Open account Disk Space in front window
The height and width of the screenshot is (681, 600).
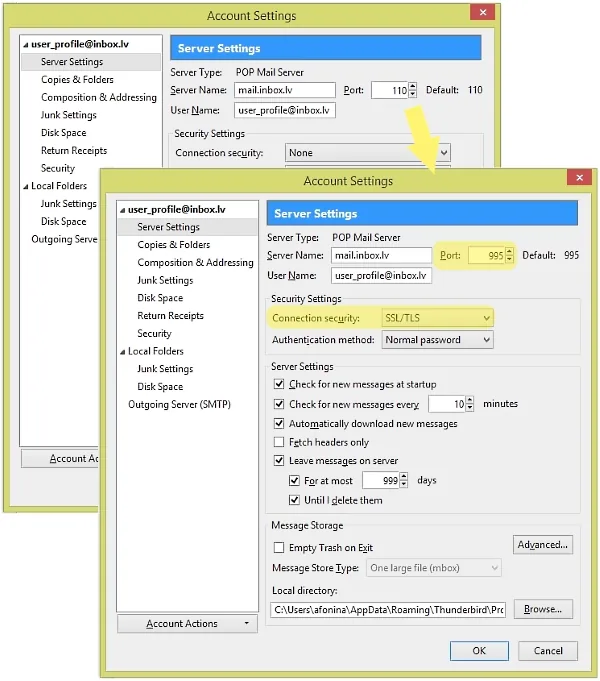(x=160, y=298)
